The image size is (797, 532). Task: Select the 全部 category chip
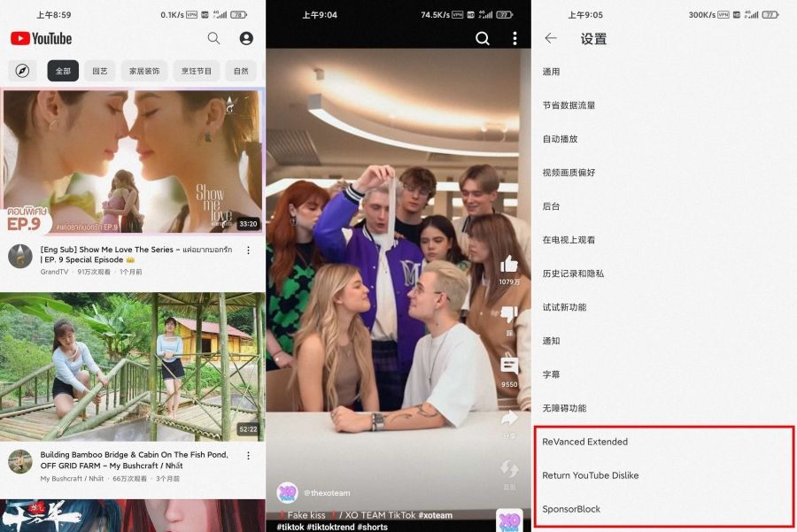(63, 71)
